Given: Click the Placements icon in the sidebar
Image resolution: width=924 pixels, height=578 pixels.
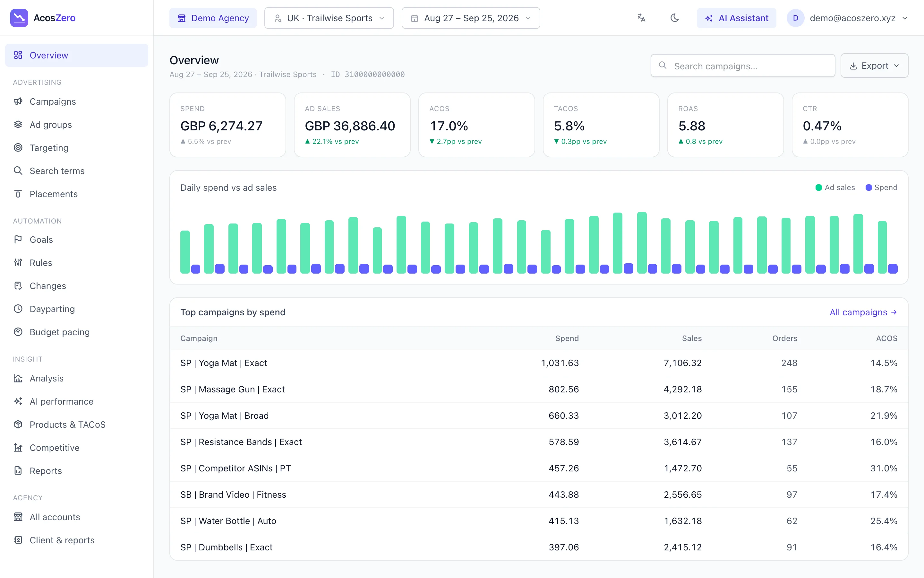Looking at the screenshot, I should tap(18, 194).
